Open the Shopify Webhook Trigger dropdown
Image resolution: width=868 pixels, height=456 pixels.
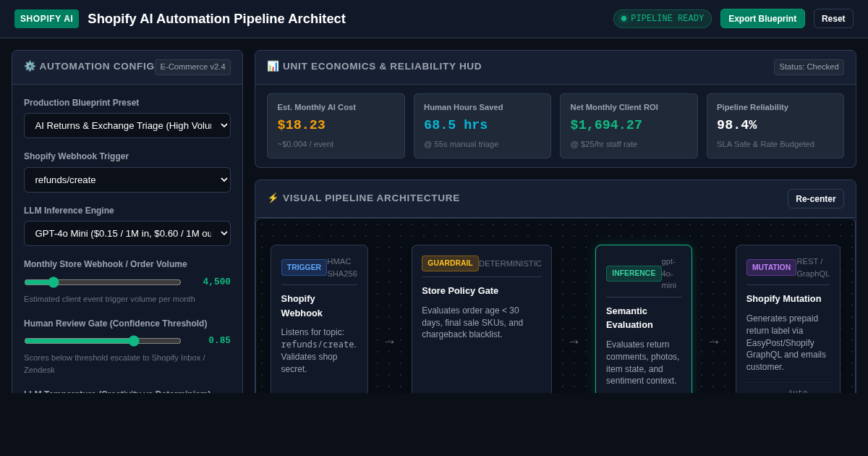[127, 180]
